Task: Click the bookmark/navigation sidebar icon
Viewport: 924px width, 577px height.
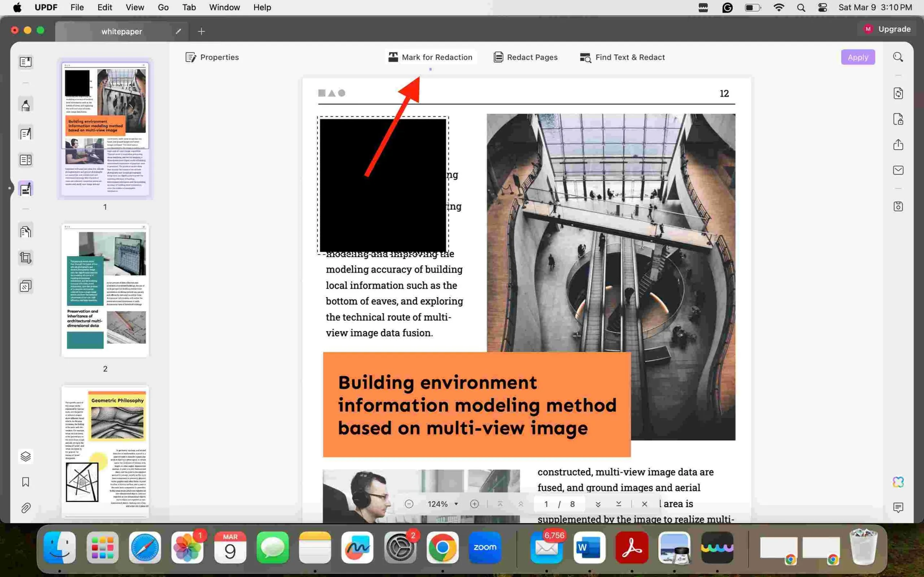Action: [25, 482]
